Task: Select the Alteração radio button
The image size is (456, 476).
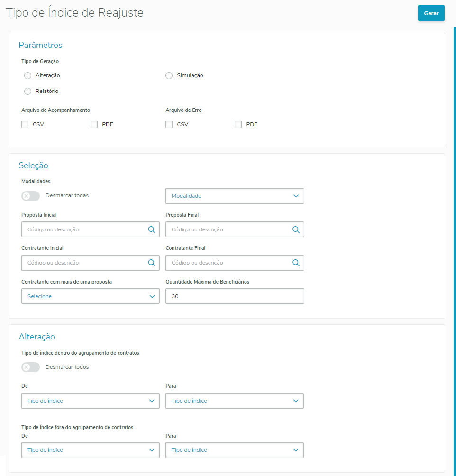Action: pyautogui.click(x=27, y=75)
